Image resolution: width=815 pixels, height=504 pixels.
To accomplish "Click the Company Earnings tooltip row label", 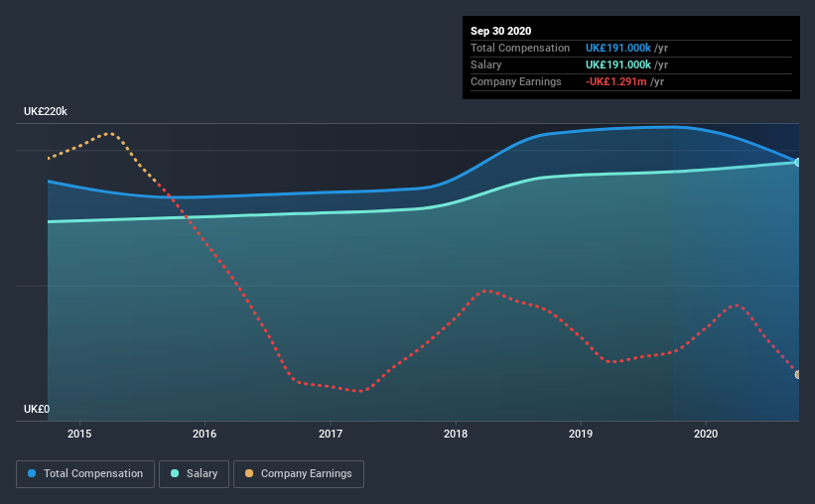I will click(x=515, y=81).
